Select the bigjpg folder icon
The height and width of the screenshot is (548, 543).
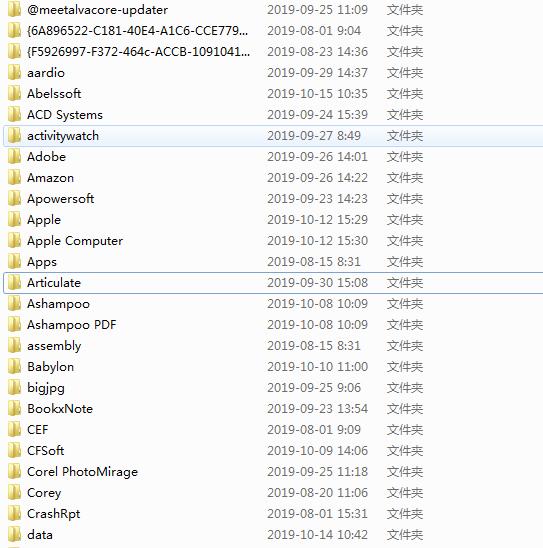tap(14, 388)
